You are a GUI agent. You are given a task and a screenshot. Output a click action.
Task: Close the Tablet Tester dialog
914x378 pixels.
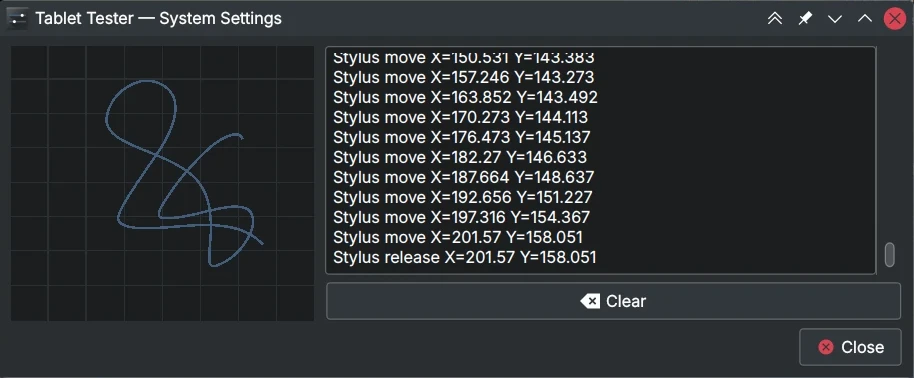tap(850, 347)
